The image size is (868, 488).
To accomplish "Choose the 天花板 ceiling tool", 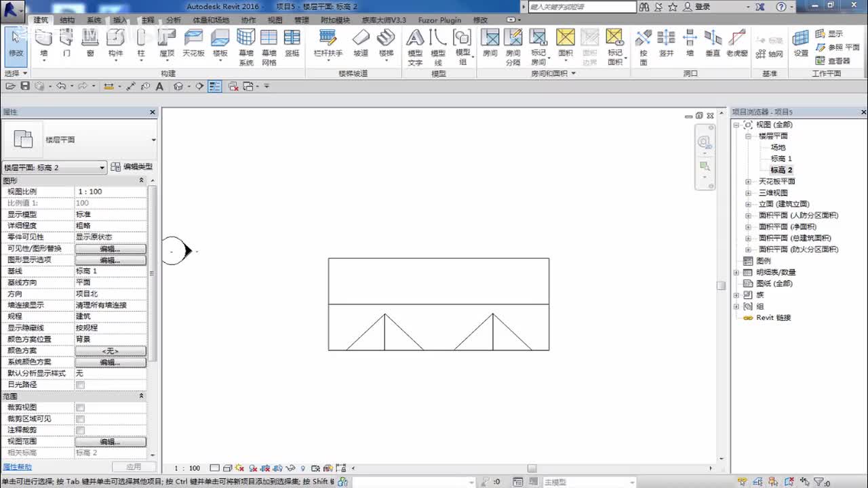I will tap(193, 44).
